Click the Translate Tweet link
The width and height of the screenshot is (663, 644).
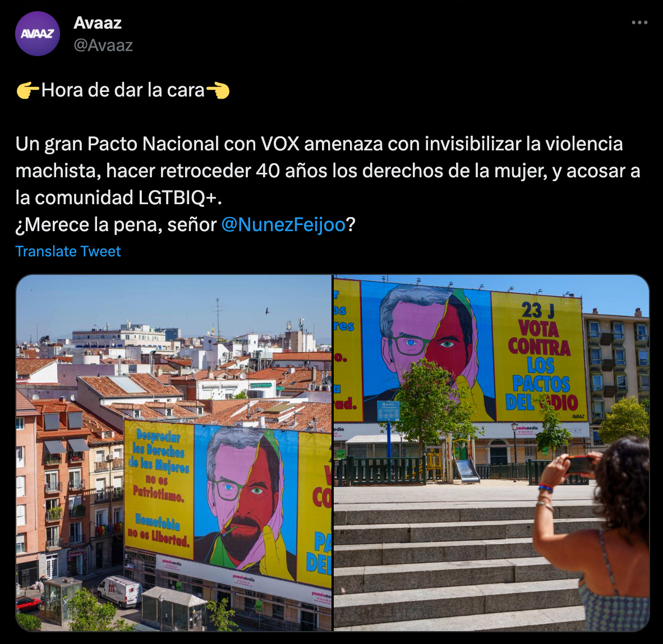[68, 251]
